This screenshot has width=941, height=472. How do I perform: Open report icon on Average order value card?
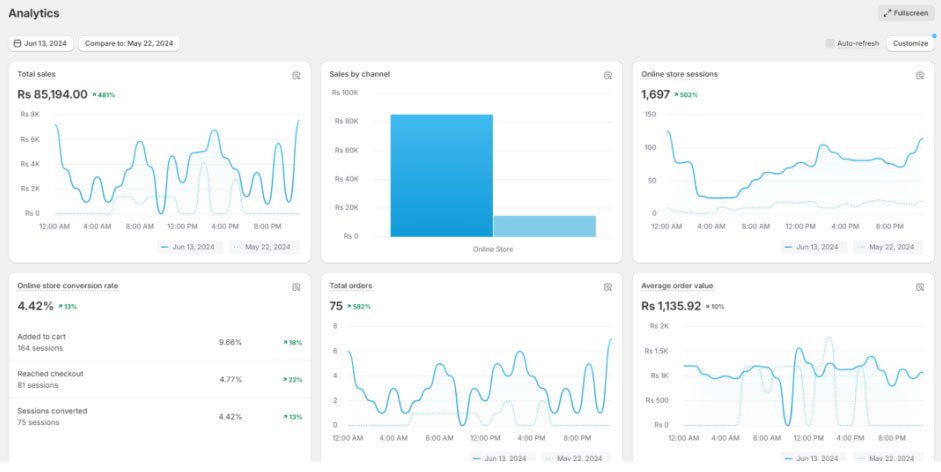[x=920, y=287]
